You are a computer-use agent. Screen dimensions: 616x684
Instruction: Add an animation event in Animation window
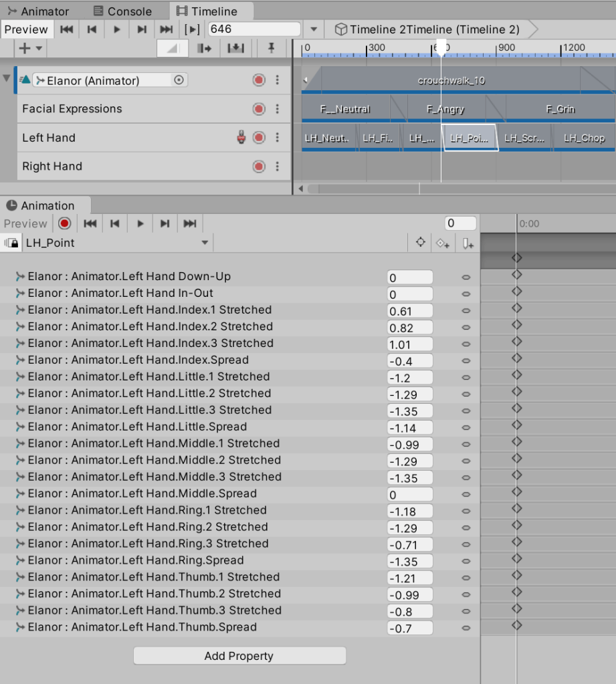click(x=468, y=243)
